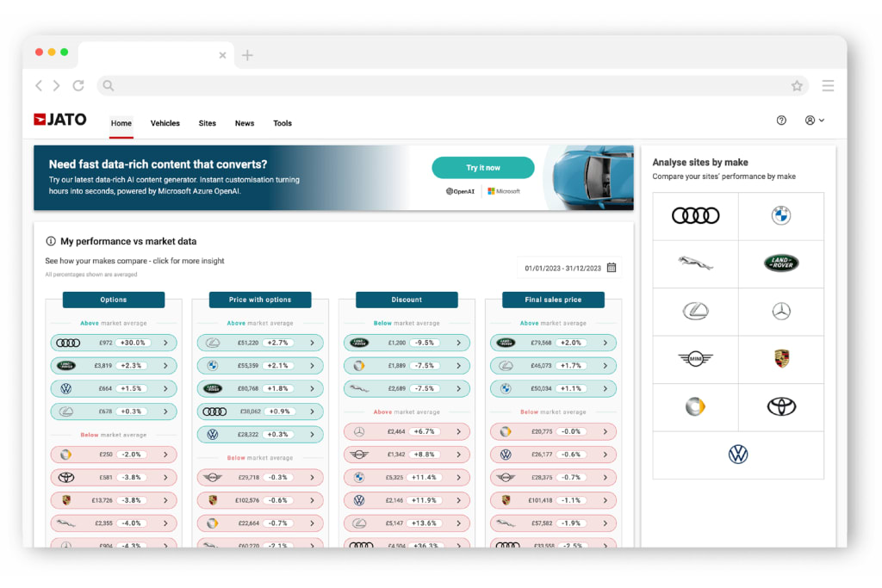Open BMW £50,034 +1.1% row
The image size is (882, 588).
[553, 388]
